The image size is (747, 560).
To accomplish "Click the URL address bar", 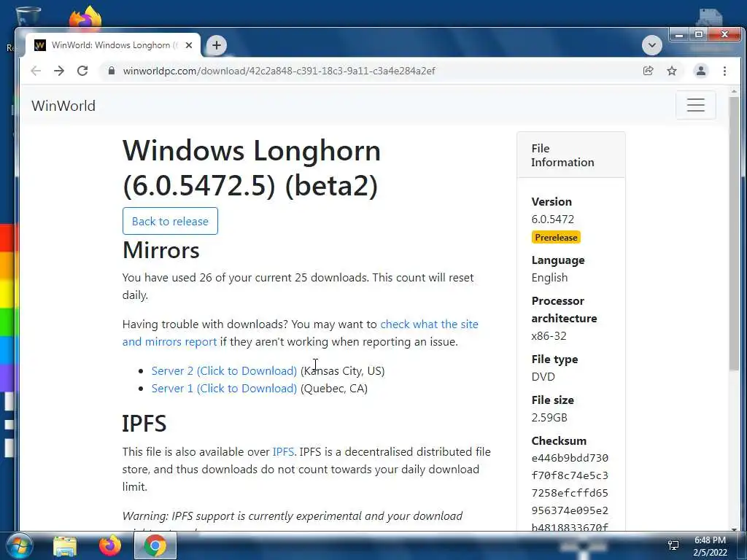I will click(x=371, y=71).
